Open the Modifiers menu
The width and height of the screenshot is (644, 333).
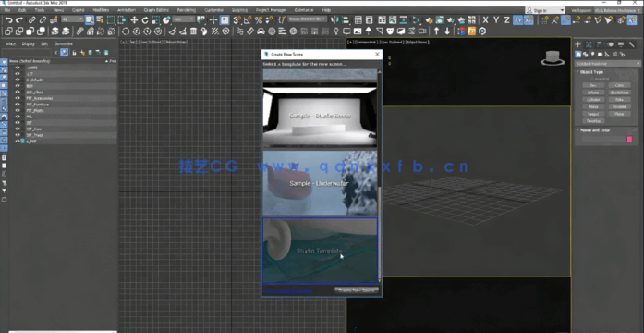tap(101, 10)
